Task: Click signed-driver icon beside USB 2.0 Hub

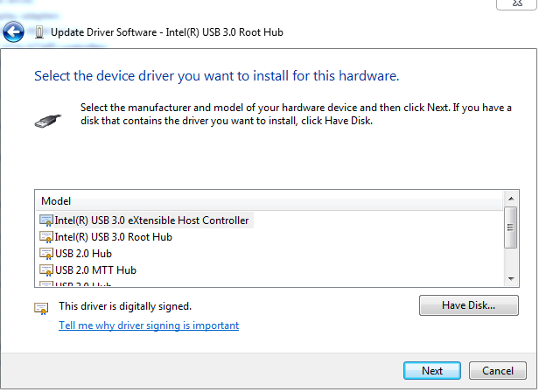Action: 46,254
